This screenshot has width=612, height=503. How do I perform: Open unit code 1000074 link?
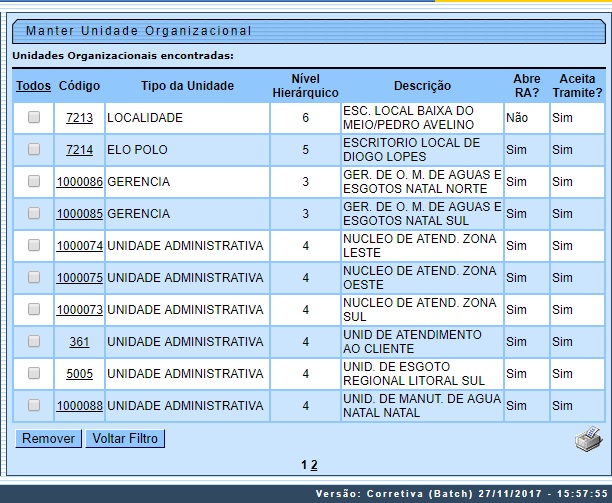80,246
